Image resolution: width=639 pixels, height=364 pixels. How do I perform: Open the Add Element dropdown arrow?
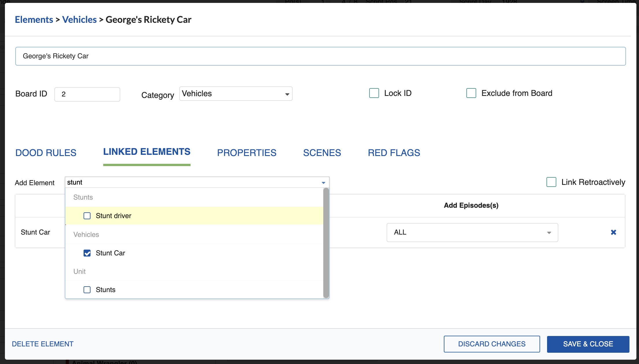pyautogui.click(x=323, y=182)
